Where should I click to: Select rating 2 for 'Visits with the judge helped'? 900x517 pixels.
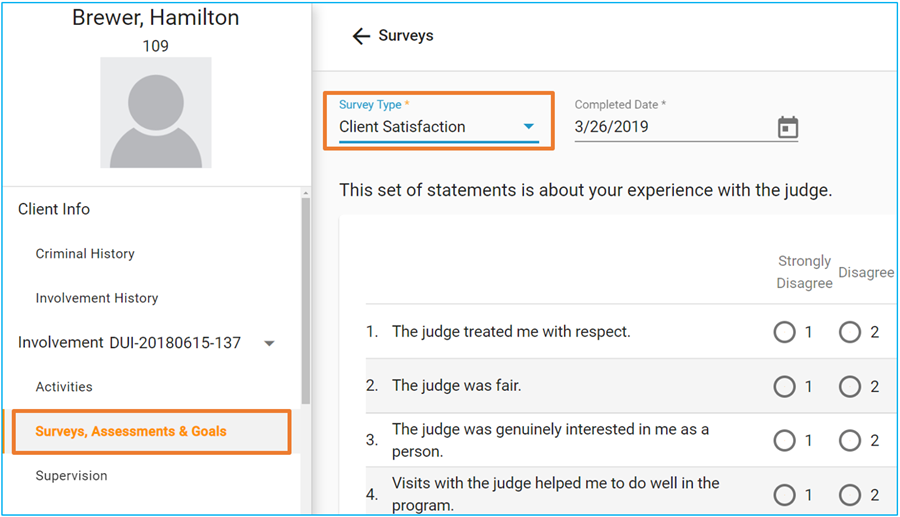click(850, 495)
